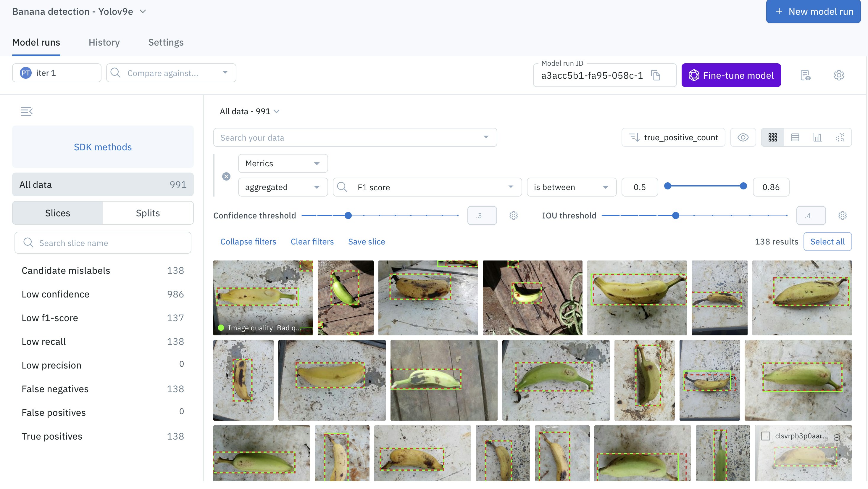The image size is (868, 489).
Task: Switch to the Splits toggle
Action: [148, 213]
